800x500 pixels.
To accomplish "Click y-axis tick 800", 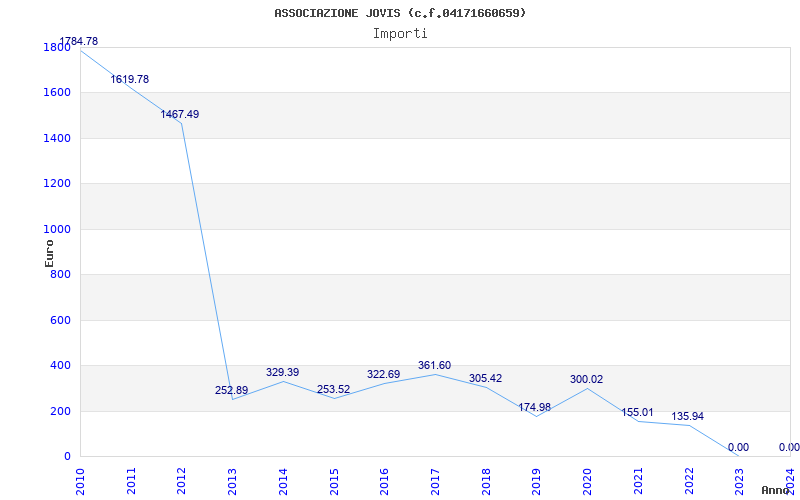I will click(61, 274).
